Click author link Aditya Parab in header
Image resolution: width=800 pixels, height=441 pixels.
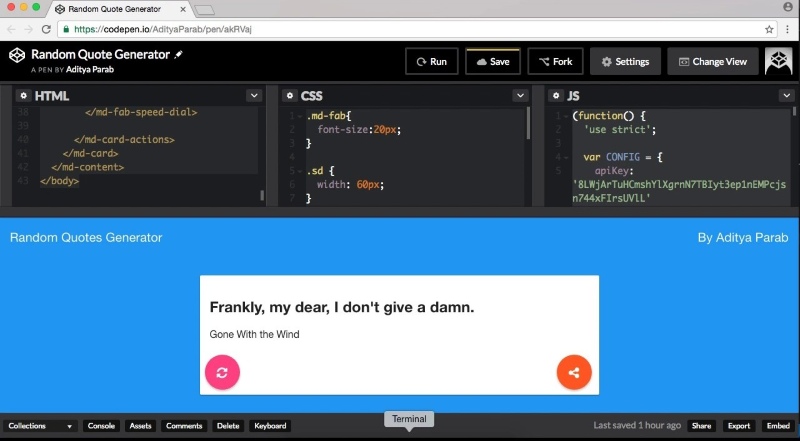tap(90, 69)
